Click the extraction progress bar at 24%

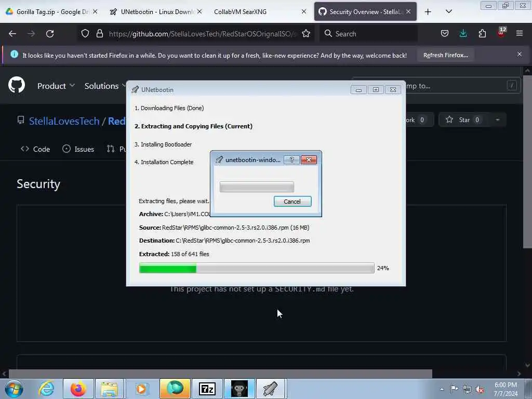click(x=257, y=268)
